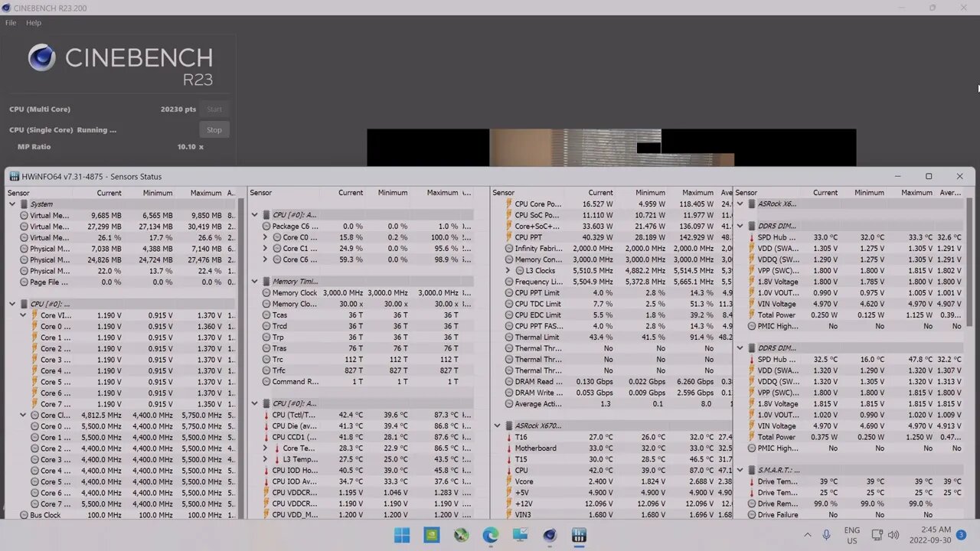The image size is (980, 551).
Task: Click the clock icon beside Drive Failure row
Action: pos(752,515)
